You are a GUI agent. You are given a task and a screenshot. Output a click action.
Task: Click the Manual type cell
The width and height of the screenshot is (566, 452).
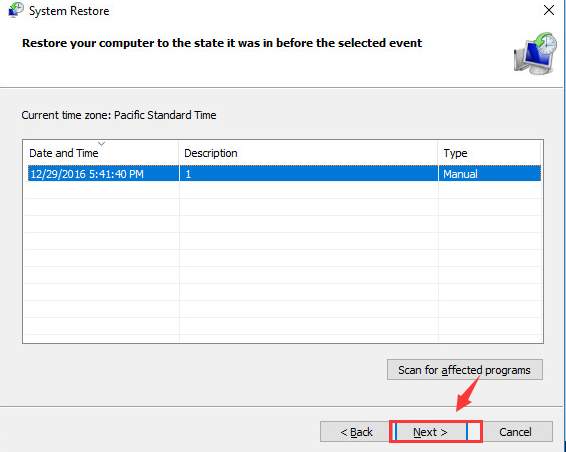(x=490, y=174)
